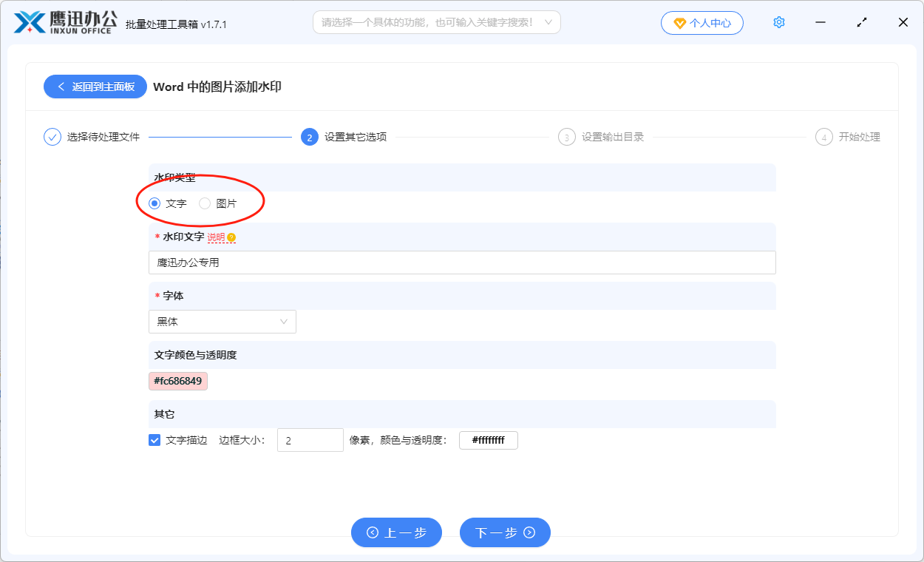The height and width of the screenshot is (562, 924).
Task: Click the INXUN Office logo
Action: [63, 23]
